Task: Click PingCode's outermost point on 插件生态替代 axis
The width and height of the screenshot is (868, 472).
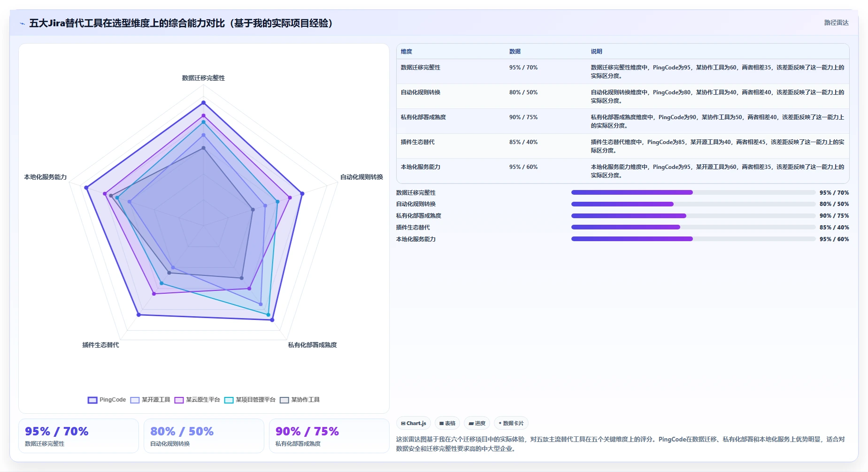Action: point(138,315)
